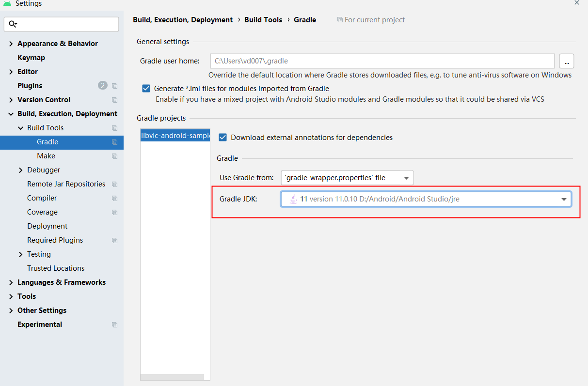588x386 pixels.
Task: Expand the Version Control section
Action: 11,100
